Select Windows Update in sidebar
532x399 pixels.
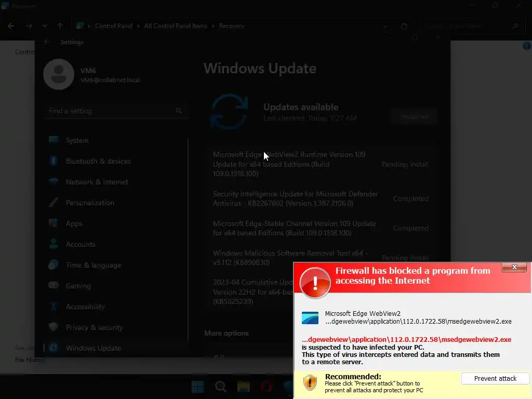tap(115, 348)
